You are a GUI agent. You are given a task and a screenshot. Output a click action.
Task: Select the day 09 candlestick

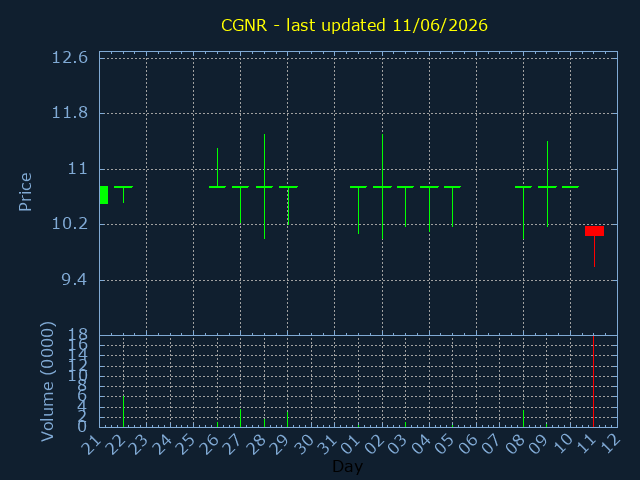coord(547,184)
